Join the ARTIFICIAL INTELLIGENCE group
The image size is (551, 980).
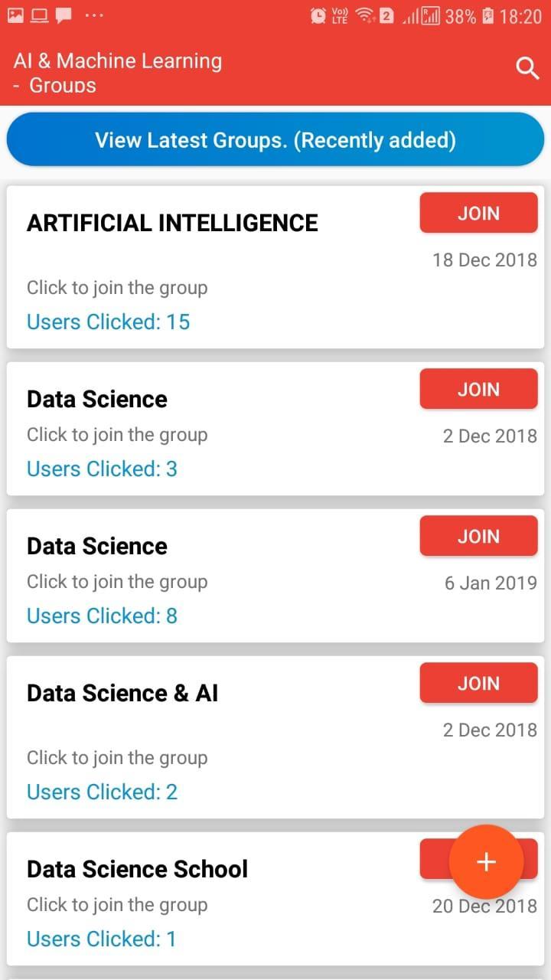click(478, 214)
